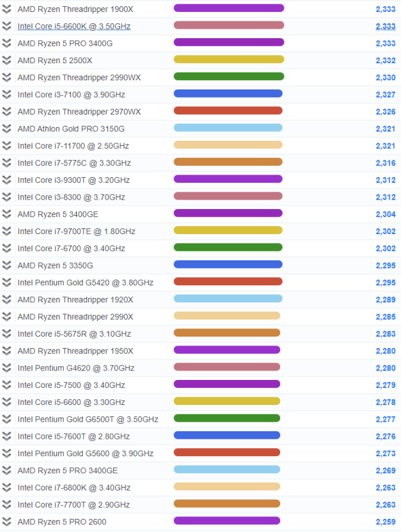
Task: Expand AMD Athlon Gold PRO 3150G chevron
Action: [x=6, y=128]
